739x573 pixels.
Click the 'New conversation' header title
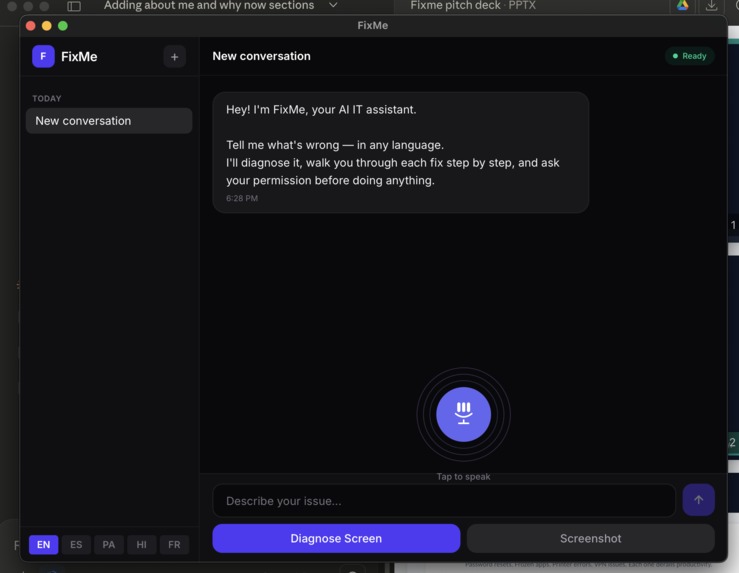click(x=262, y=56)
